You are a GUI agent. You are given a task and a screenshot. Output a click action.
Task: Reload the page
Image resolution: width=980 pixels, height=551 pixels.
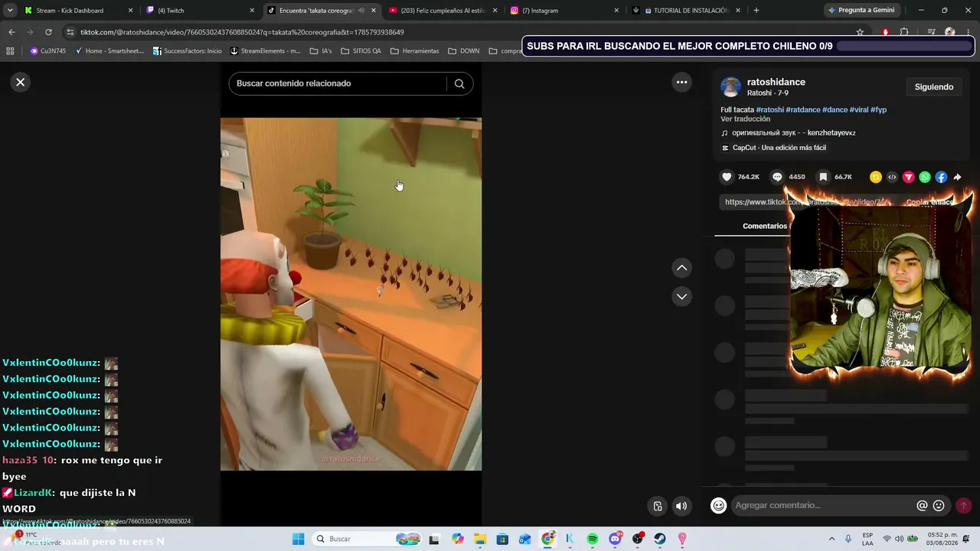[x=48, y=32]
